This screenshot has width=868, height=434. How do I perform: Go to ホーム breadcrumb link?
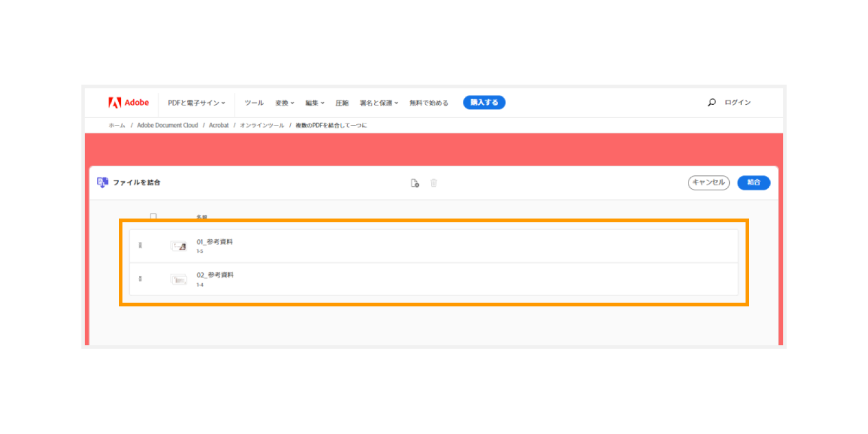[117, 125]
